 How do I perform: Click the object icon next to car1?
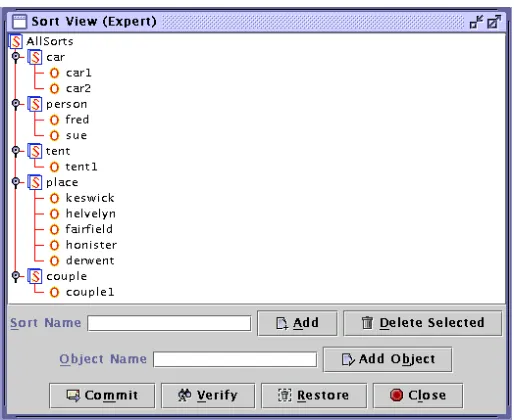click(x=54, y=73)
